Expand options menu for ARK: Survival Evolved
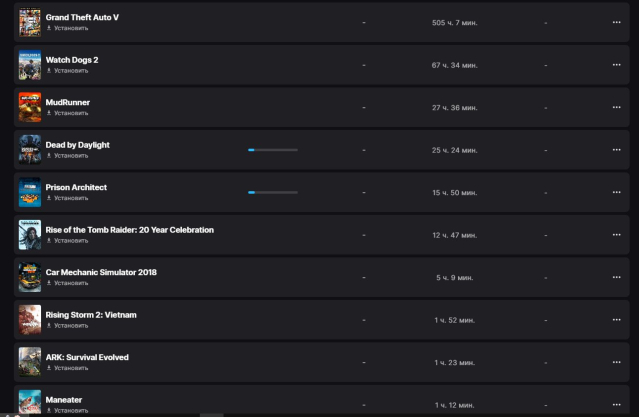 tap(616, 362)
